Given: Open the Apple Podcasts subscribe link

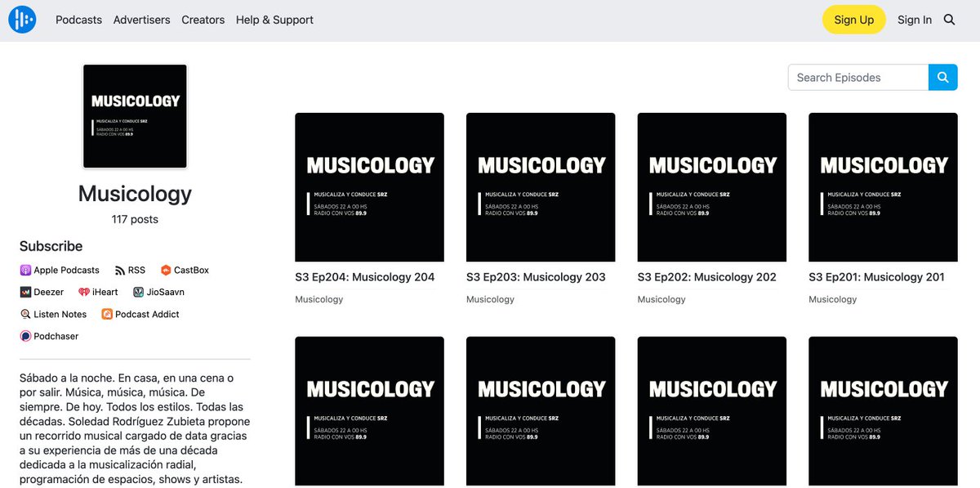Looking at the screenshot, I should (x=60, y=270).
